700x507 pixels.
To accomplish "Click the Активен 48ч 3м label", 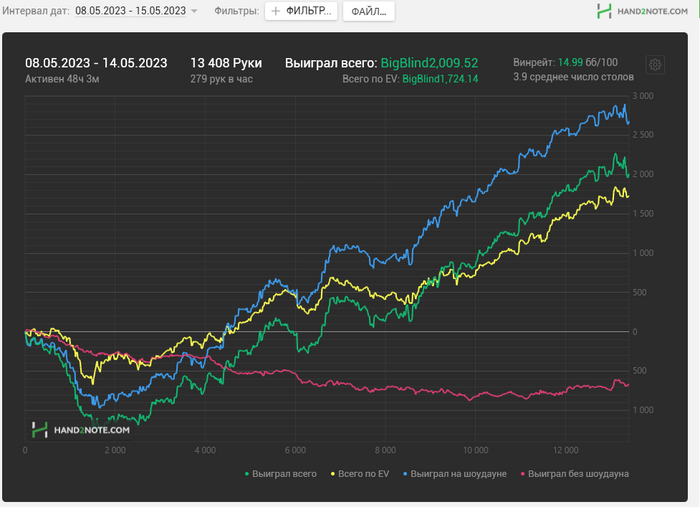I will point(62,79).
